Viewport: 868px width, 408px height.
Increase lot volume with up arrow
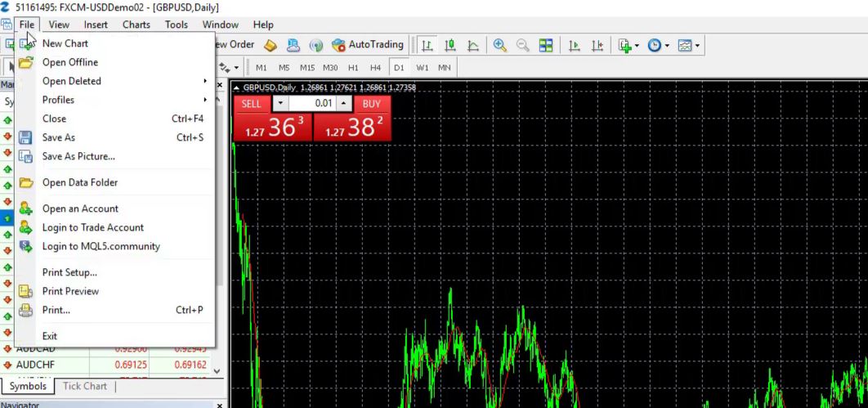(344, 104)
